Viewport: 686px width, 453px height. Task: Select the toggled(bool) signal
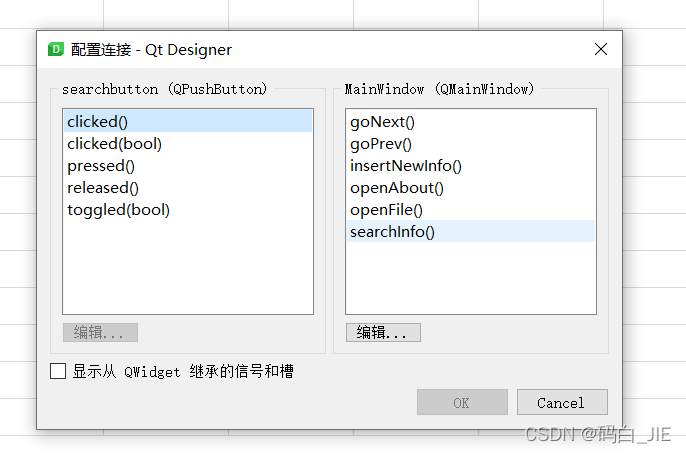pos(188,210)
